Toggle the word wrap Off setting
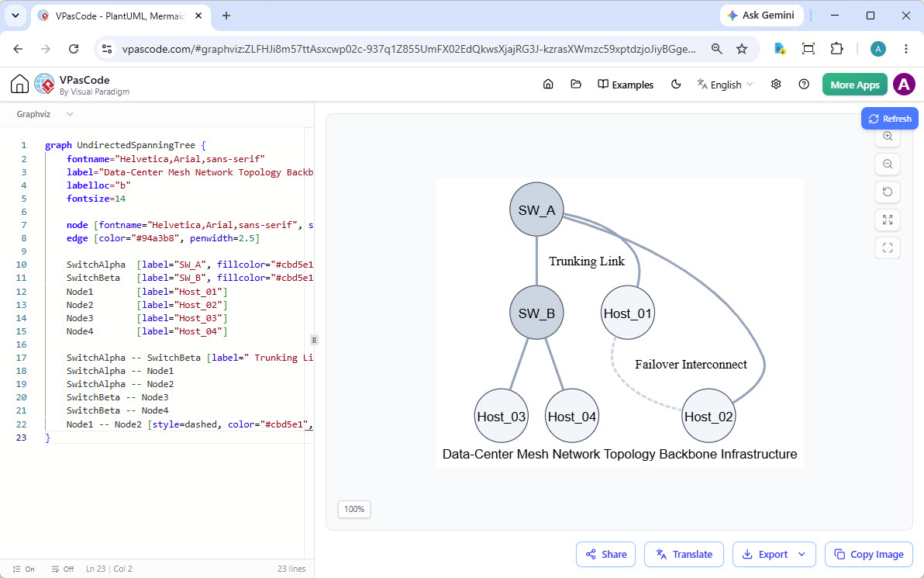The height and width of the screenshot is (578, 924). point(63,569)
